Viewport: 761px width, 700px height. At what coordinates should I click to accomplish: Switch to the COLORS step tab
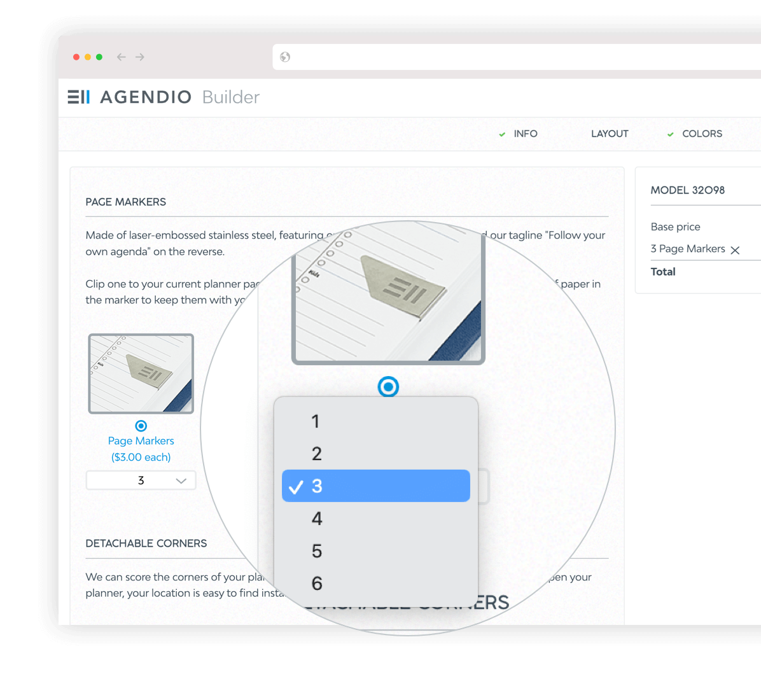pos(702,134)
